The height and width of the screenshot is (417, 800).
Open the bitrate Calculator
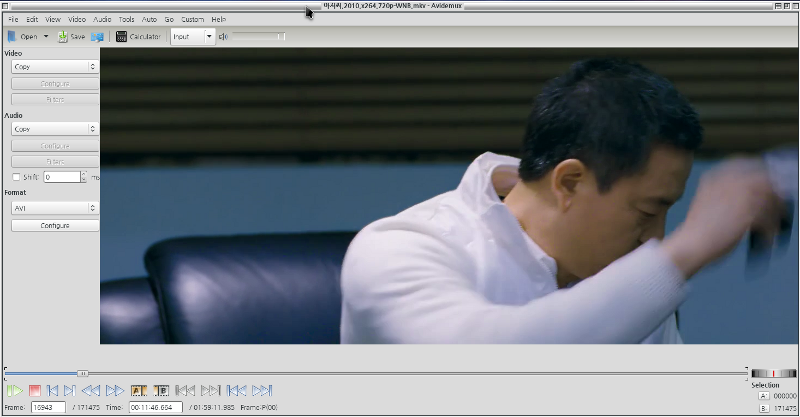(138, 36)
